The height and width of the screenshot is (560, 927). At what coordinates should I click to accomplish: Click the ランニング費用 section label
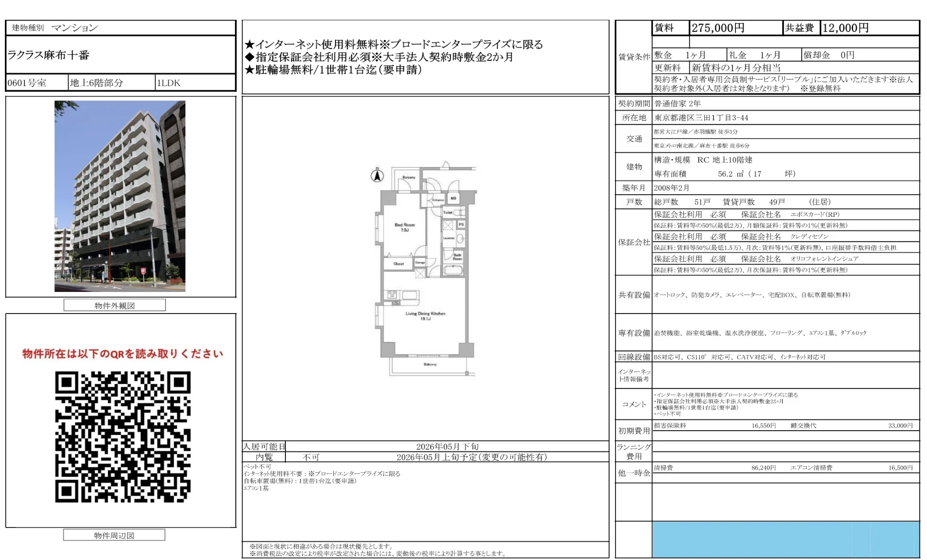click(x=634, y=451)
